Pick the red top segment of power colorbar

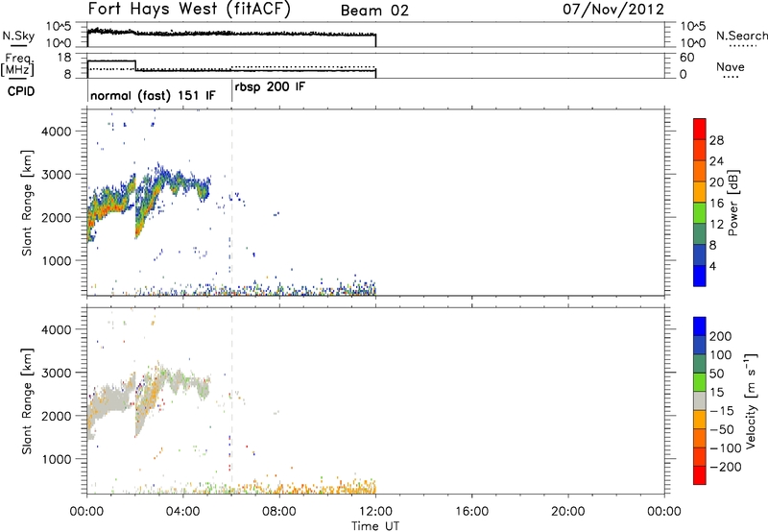click(700, 130)
